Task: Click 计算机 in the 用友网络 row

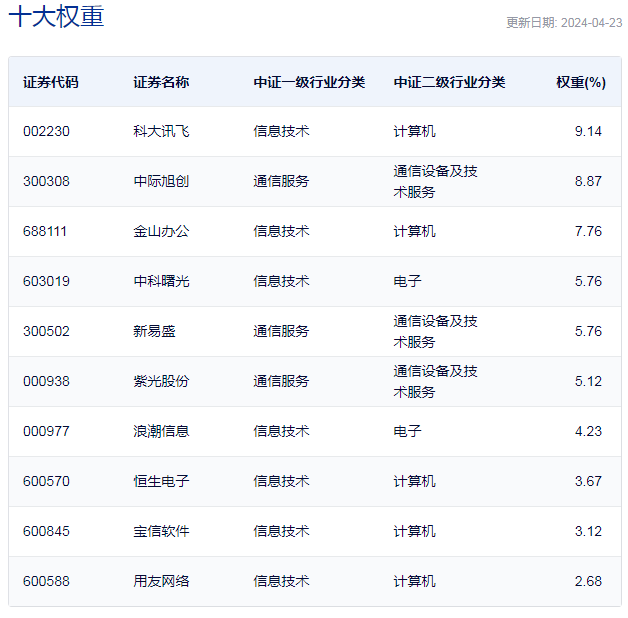Action: pyautogui.click(x=415, y=581)
